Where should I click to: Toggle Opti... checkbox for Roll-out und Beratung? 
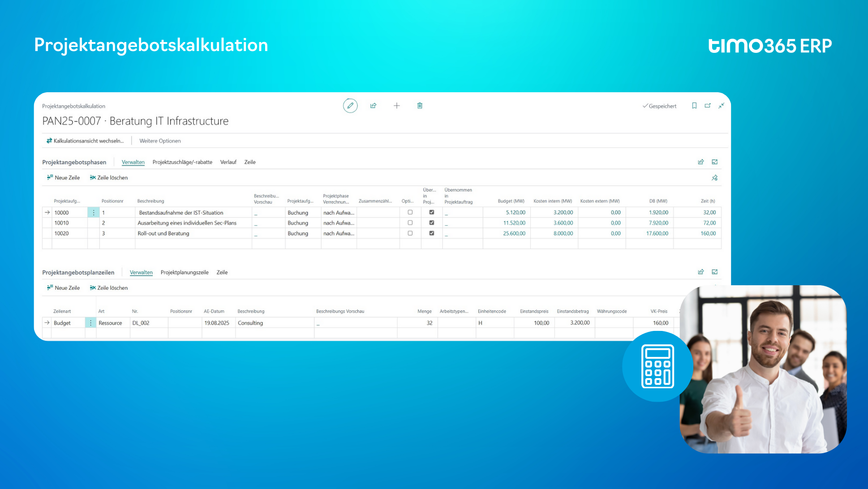coord(410,233)
